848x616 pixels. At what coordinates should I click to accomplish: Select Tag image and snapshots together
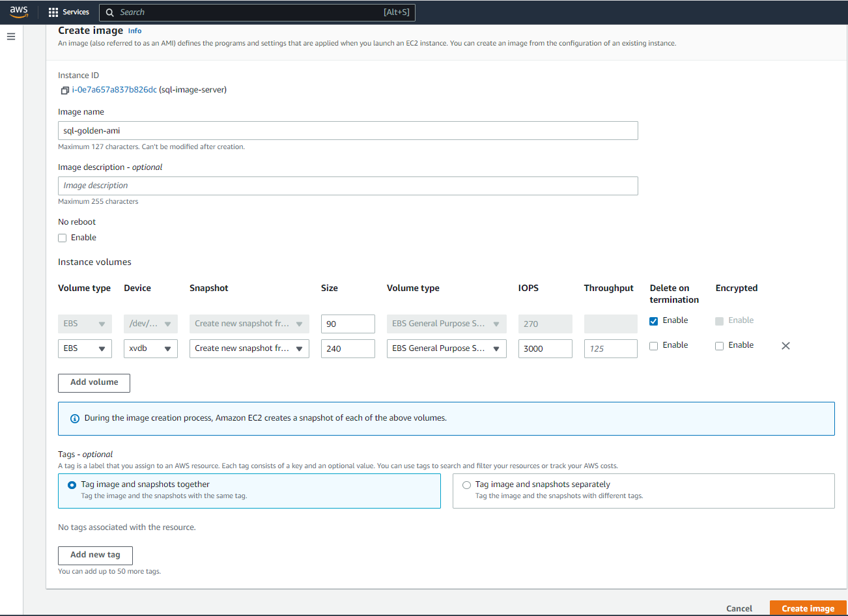tap(249, 491)
